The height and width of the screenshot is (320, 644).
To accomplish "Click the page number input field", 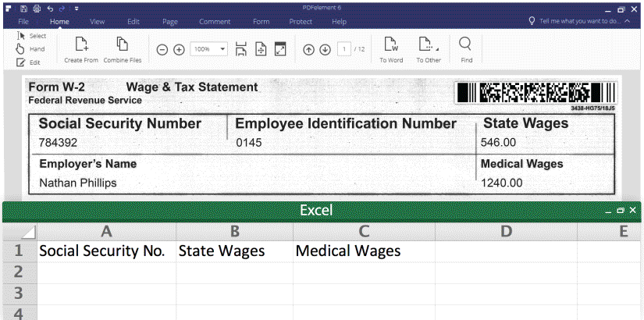I will point(344,49).
